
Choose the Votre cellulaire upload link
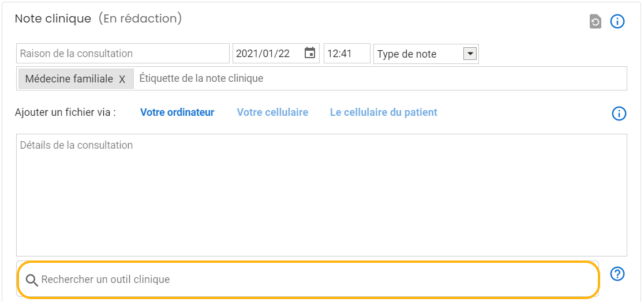coord(272,112)
